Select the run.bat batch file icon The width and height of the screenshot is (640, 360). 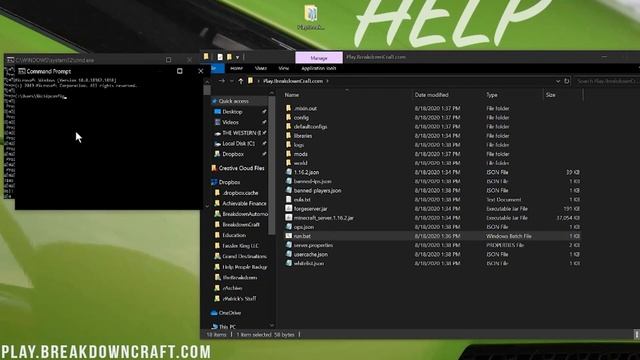(x=289, y=236)
